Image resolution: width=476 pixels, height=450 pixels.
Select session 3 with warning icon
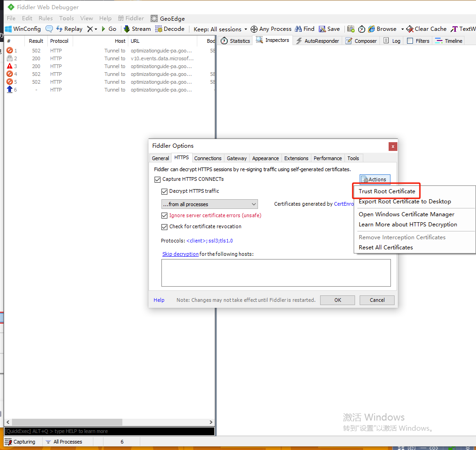(x=110, y=66)
